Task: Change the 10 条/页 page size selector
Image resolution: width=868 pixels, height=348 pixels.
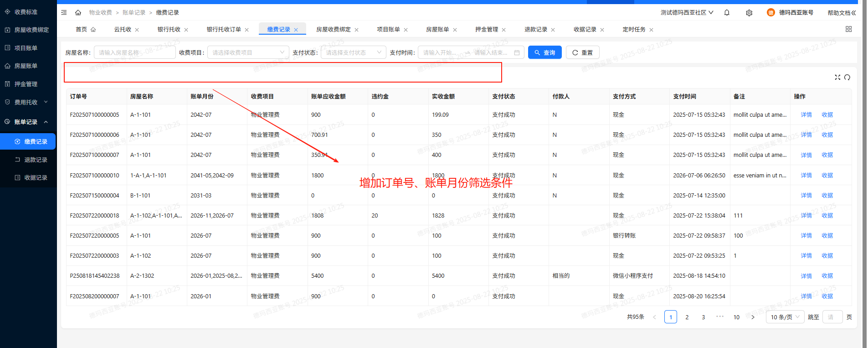Action: point(785,317)
